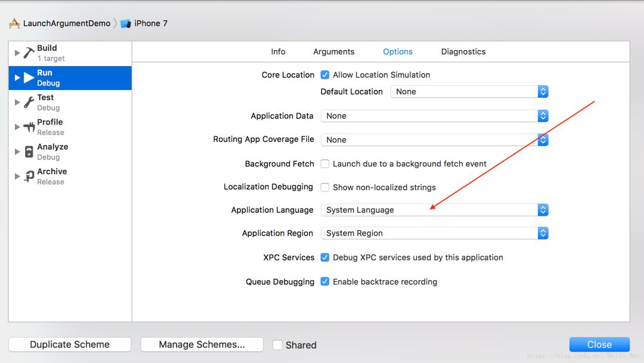Click the Manage Schemes... button

click(x=202, y=345)
